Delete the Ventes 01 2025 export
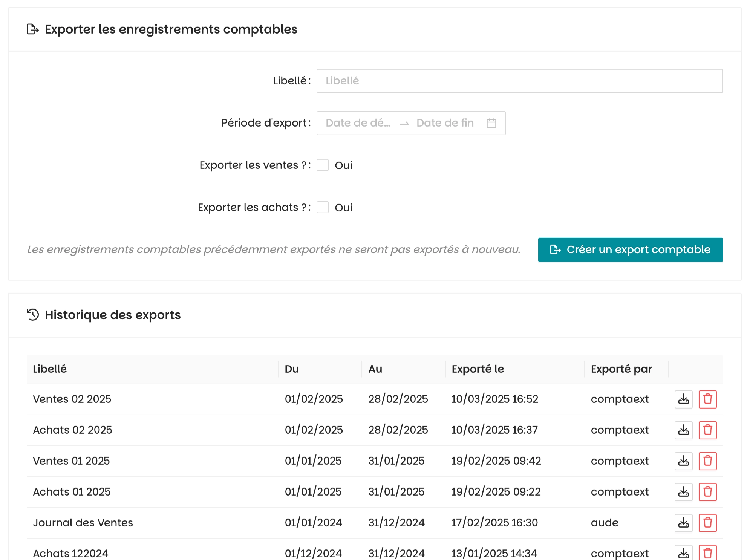Image resolution: width=747 pixels, height=560 pixels. tap(707, 461)
